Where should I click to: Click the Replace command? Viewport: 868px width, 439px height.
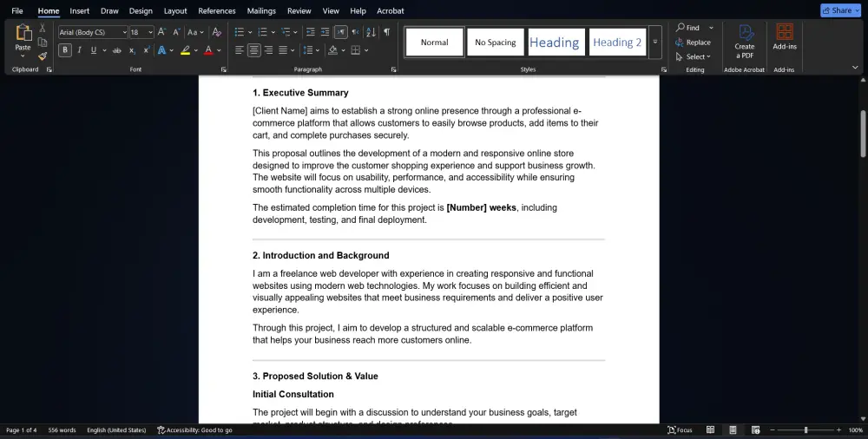pos(693,42)
